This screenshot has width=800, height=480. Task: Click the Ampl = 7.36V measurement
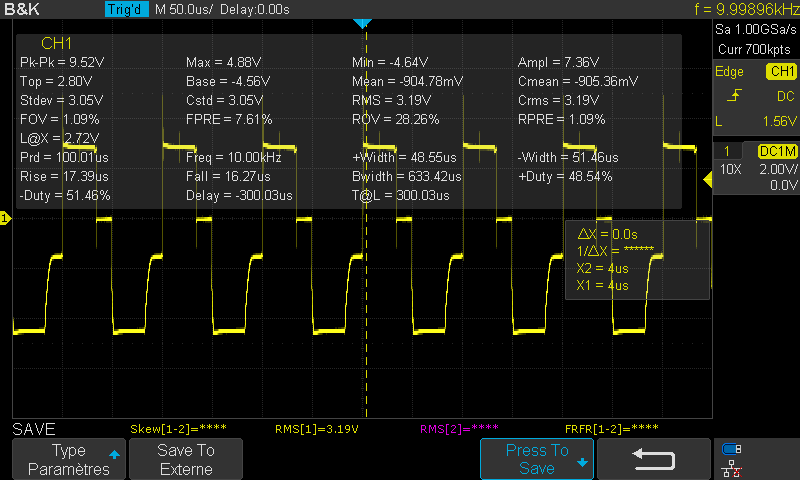click(x=558, y=62)
